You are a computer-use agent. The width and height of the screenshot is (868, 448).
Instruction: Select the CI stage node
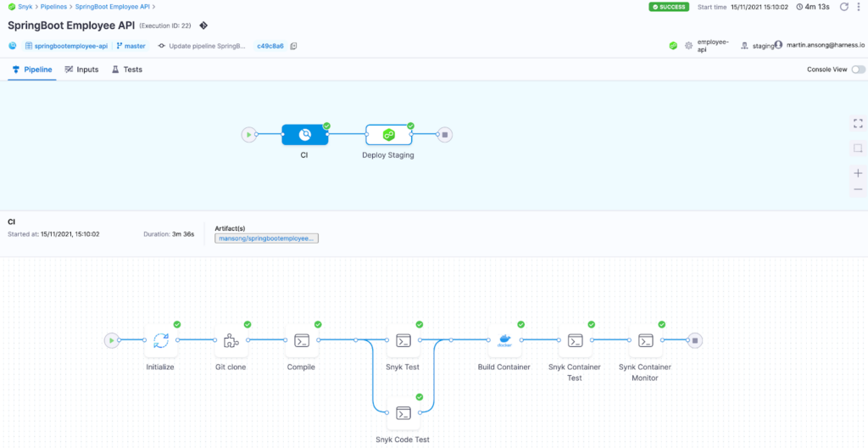[304, 134]
